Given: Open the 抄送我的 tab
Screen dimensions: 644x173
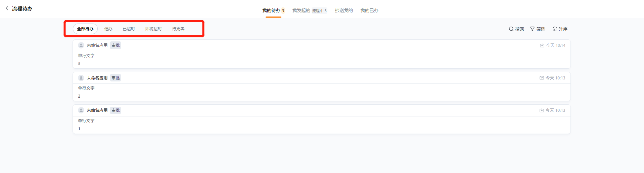Looking at the screenshot, I should (344, 10).
